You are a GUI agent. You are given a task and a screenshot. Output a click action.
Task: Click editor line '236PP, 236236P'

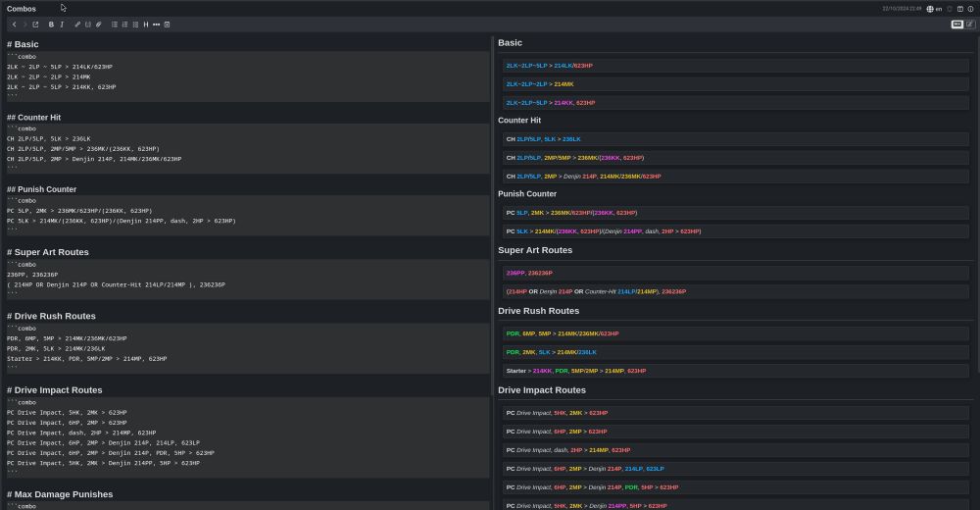pyautogui.click(x=32, y=275)
